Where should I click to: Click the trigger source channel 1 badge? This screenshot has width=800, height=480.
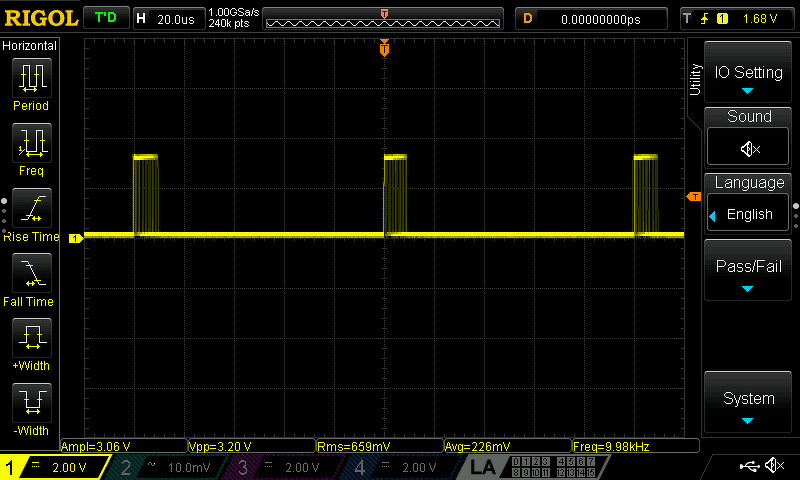coord(722,19)
